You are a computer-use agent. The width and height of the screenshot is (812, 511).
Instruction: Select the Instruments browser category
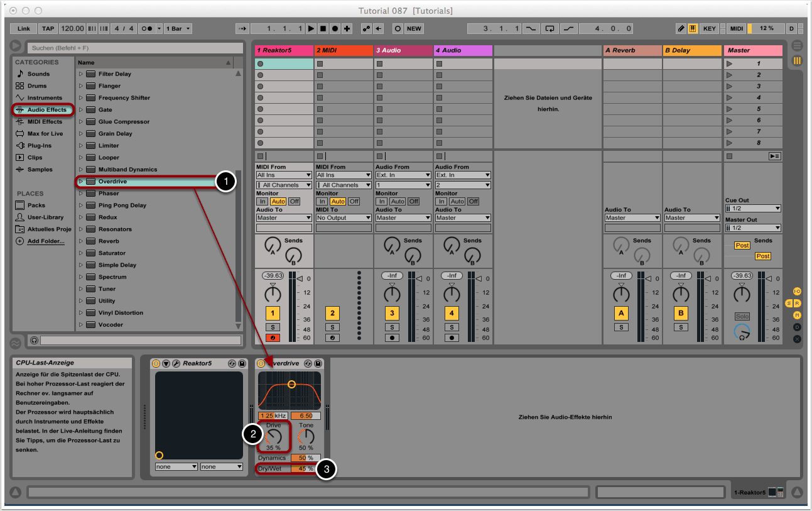(44, 98)
